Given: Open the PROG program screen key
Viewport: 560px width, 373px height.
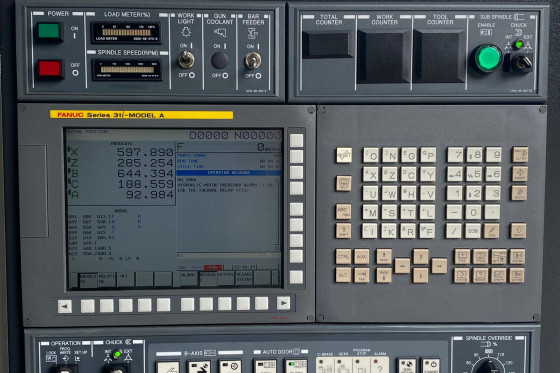Looking at the screenshot, I should point(480,257).
